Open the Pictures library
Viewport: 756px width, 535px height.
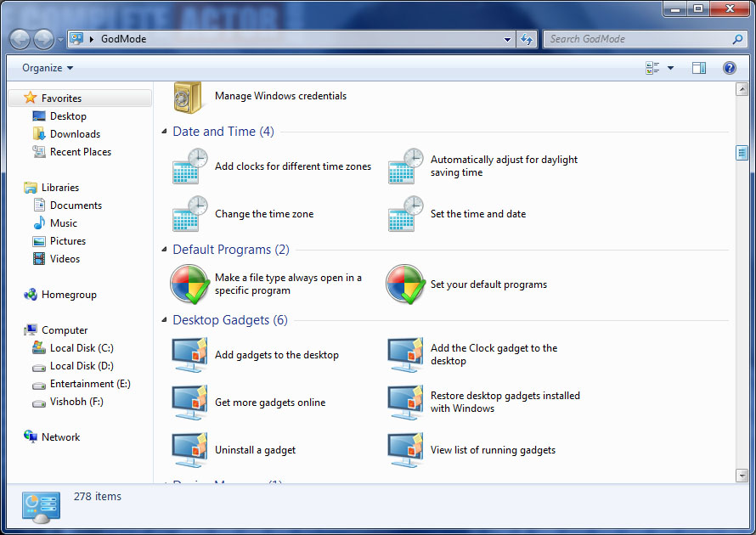pyautogui.click(x=67, y=241)
